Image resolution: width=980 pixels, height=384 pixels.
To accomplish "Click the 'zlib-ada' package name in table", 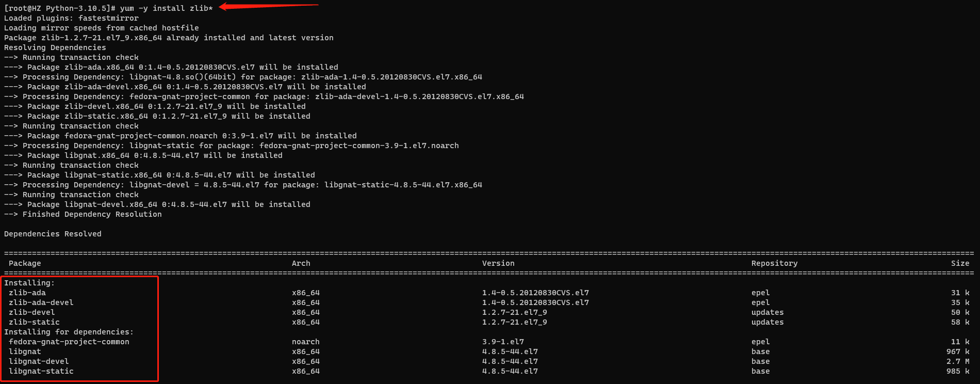I will pyautogui.click(x=27, y=293).
